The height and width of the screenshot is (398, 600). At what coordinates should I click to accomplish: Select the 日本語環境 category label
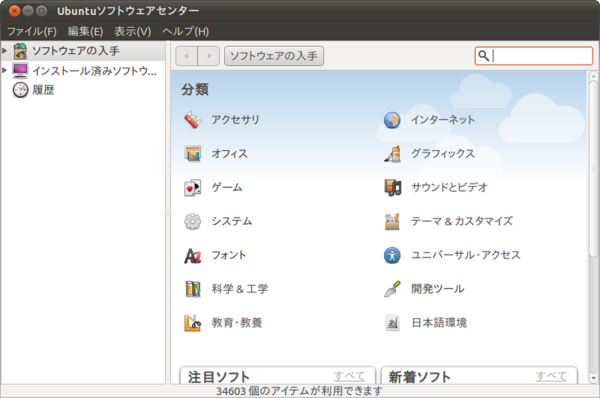pos(439,323)
